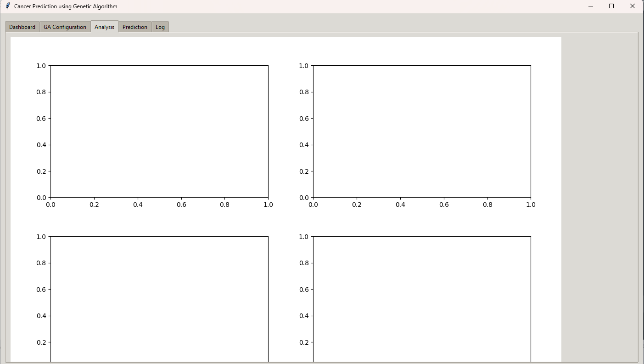Click inside the bottom-left empty chart
The image size is (644, 364).
coord(159,299)
